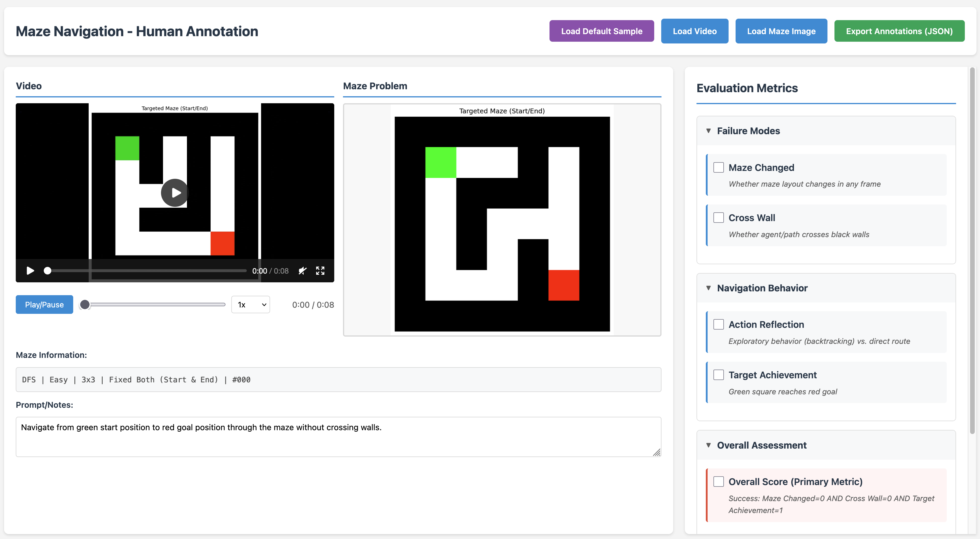Collapse the Navigation Behavior section triangle

tap(708, 288)
